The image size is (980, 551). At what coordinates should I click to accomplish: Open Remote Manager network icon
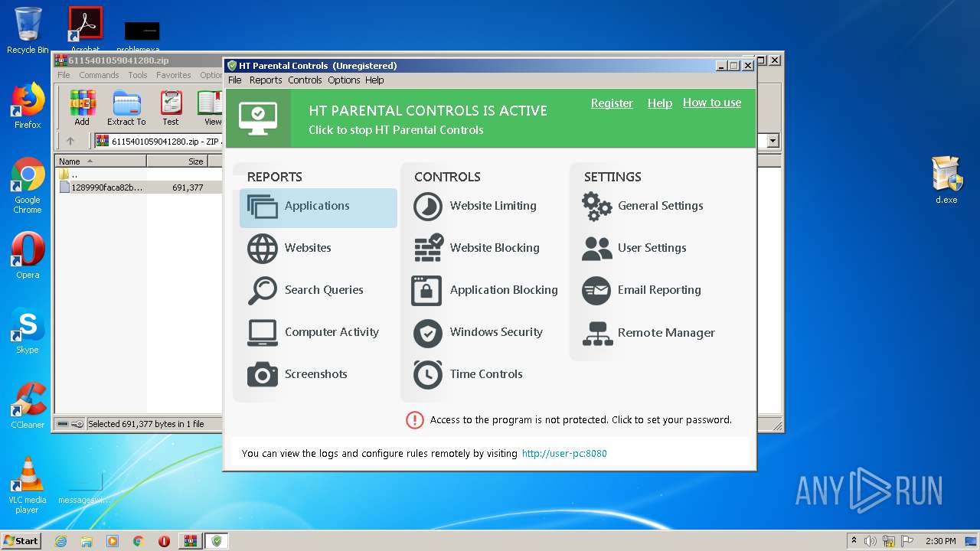click(x=597, y=334)
